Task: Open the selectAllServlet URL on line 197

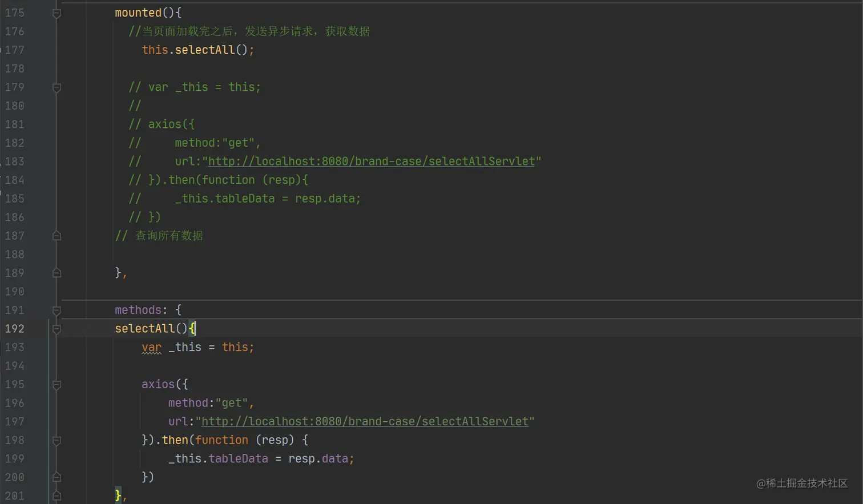Action: [365, 421]
